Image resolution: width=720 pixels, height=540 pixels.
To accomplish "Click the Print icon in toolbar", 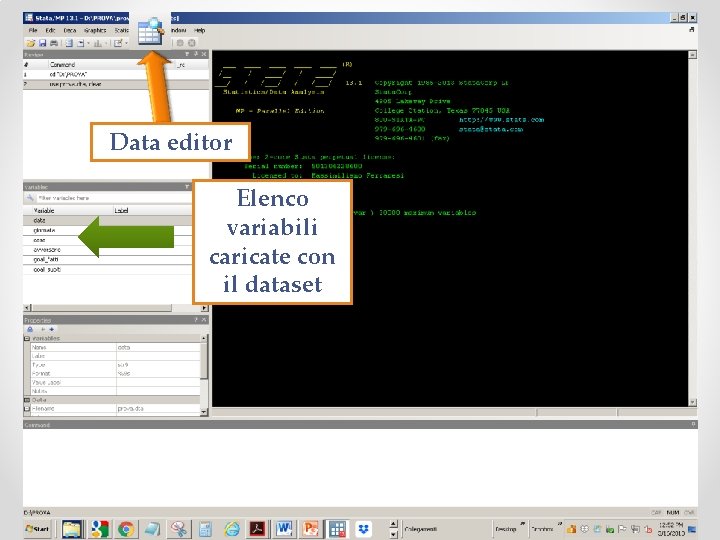I will pos(54,43).
